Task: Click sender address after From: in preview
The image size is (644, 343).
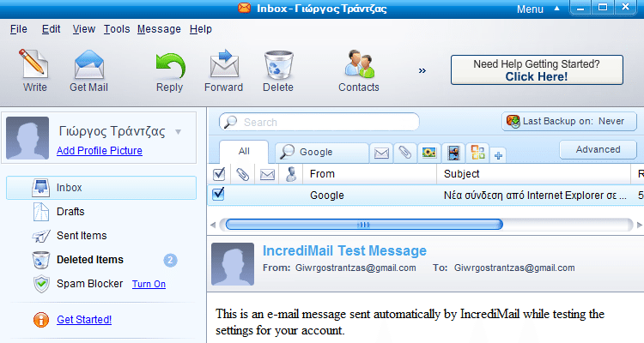Action: pos(355,268)
